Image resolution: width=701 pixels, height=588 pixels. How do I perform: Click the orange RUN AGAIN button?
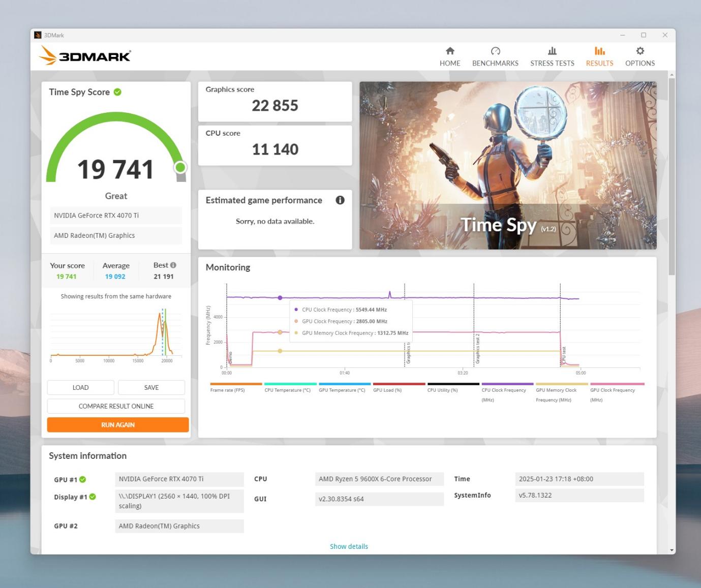pyautogui.click(x=118, y=425)
